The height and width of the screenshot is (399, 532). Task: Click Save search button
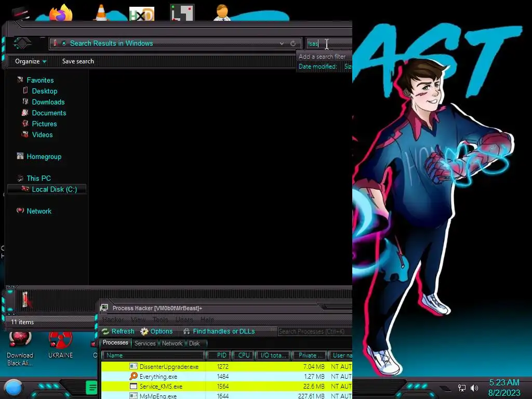78,61
